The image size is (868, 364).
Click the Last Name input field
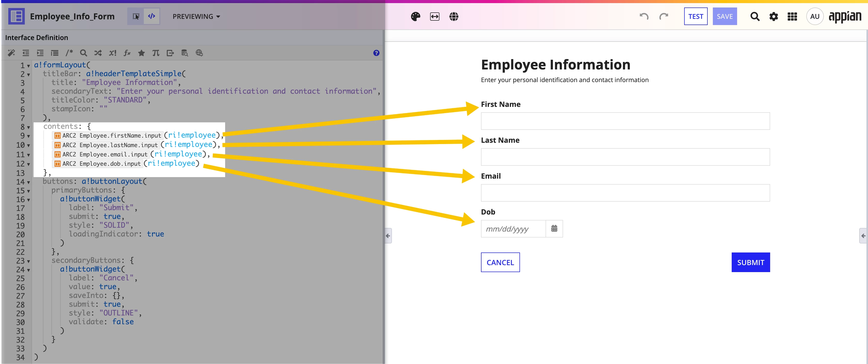click(625, 157)
